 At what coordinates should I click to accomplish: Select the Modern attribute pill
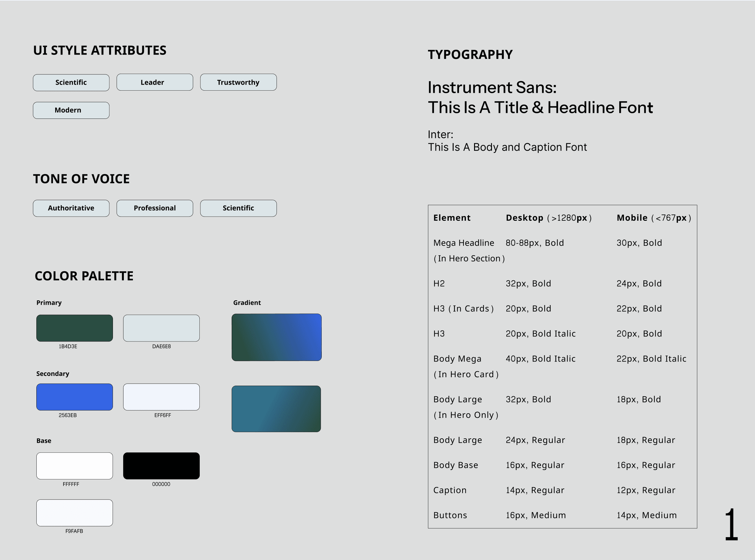click(71, 110)
